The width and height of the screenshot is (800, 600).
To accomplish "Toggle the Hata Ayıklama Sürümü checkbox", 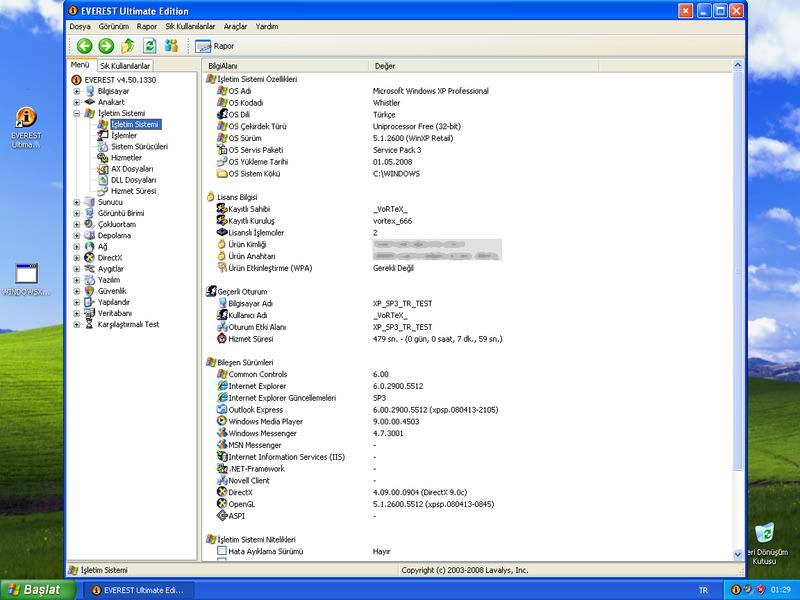I will click(222, 551).
